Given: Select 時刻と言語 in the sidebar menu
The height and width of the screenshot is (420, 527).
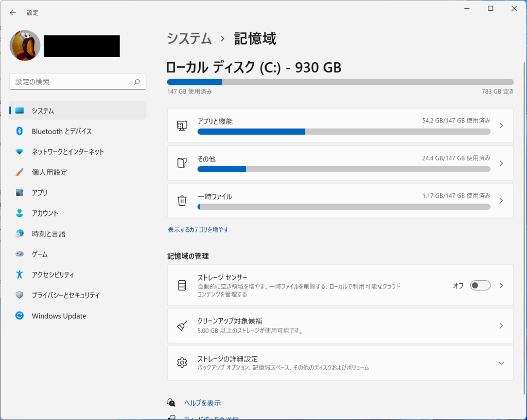Looking at the screenshot, I should pos(48,234).
